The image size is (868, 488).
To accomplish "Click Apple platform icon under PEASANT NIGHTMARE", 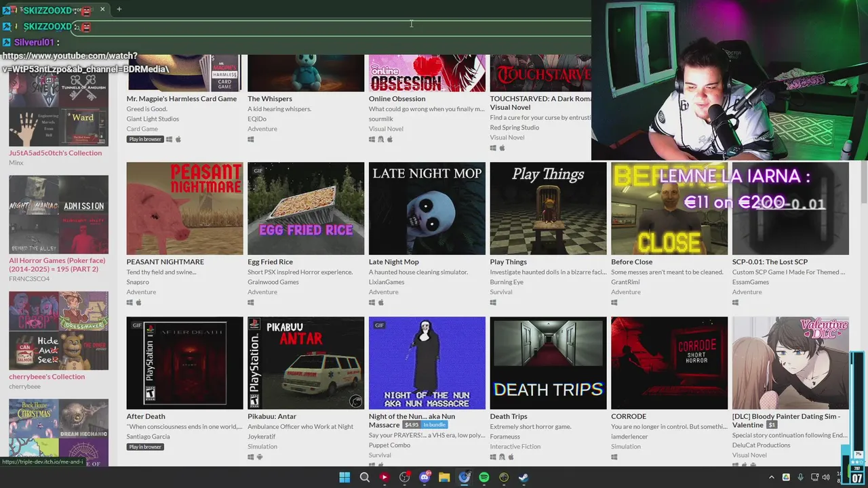I will pyautogui.click(x=138, y=302).
